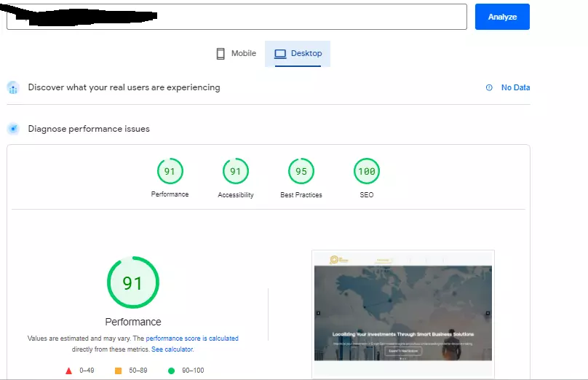Select the Desktop tab
The width and height of the screenshot is (588, 380).
298,54
